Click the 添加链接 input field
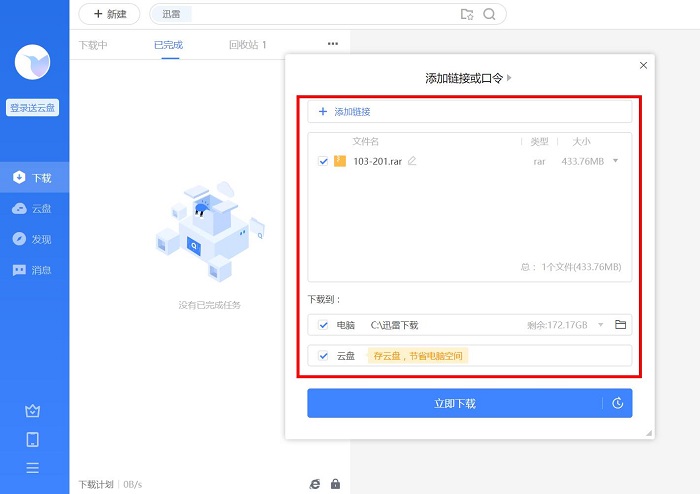Screen dimensions: 700x494 (x=469, y=112)
